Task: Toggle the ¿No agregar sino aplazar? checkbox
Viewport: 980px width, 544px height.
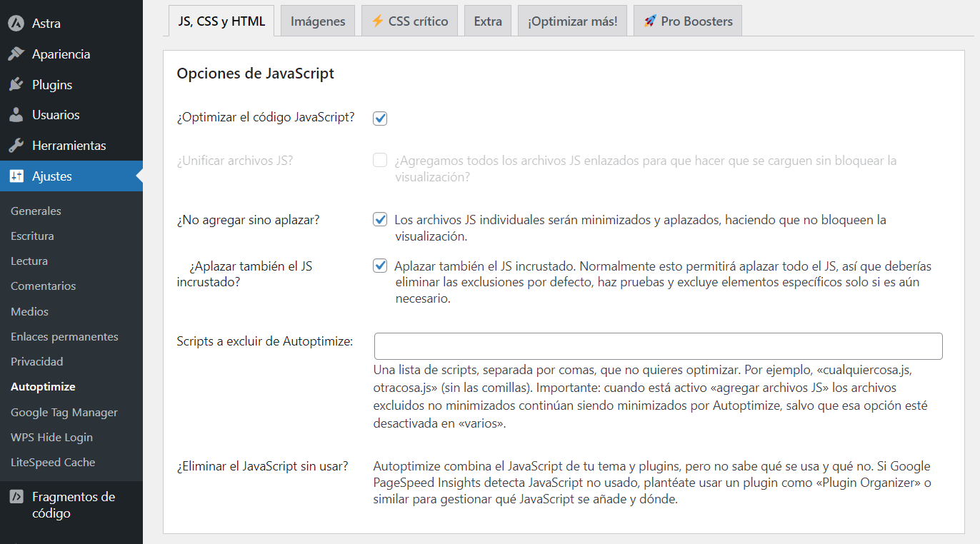Action: point(379,219)
